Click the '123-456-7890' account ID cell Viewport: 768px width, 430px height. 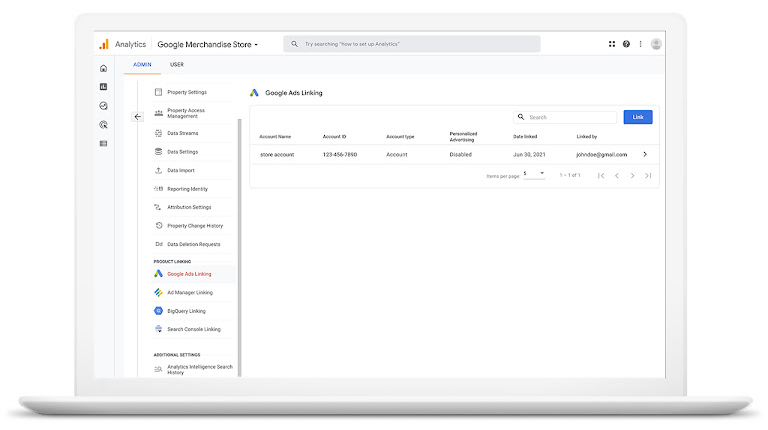(x=340, y=155)
